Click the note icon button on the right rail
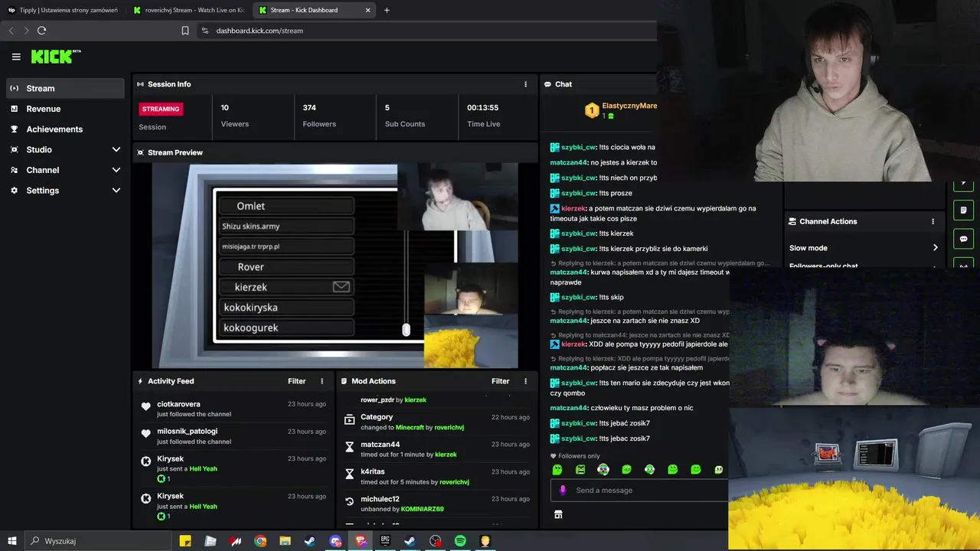This screenshot has height=551, width=980. (x=963, y=210)
